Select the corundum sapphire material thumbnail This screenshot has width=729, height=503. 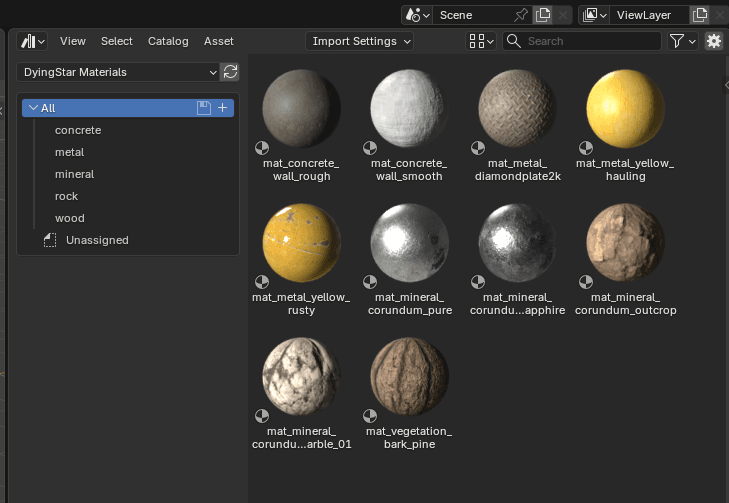(x=517, y=243)
